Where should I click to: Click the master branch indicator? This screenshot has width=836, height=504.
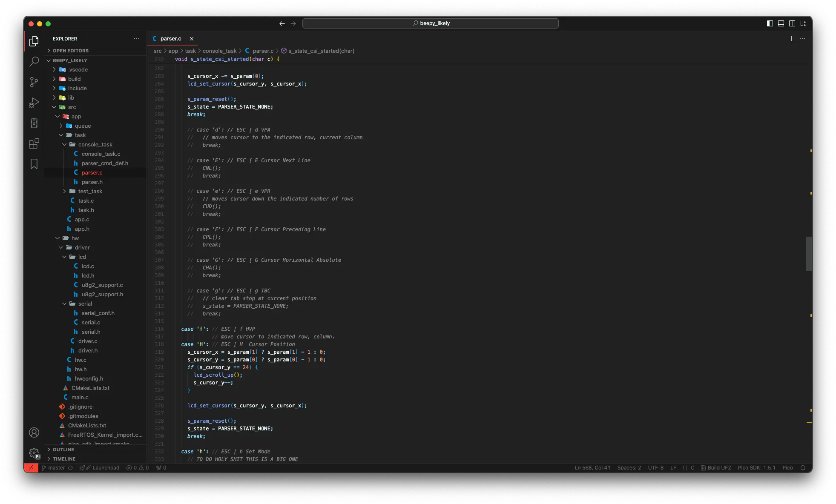(53, 468)
